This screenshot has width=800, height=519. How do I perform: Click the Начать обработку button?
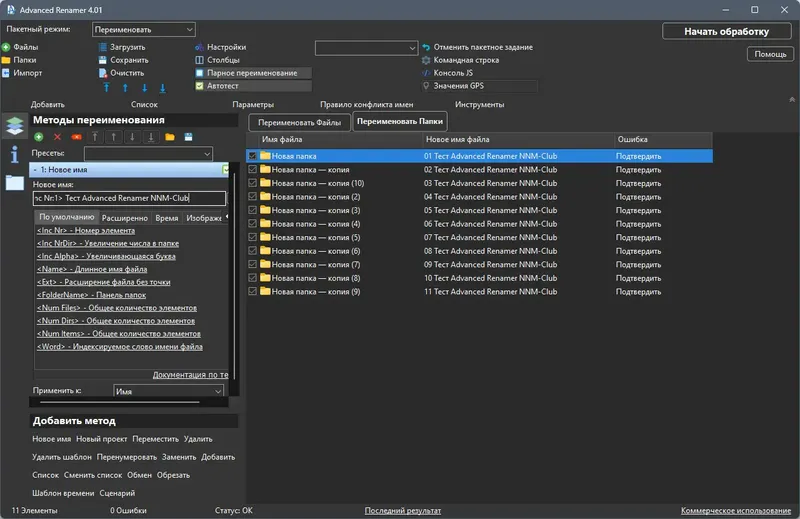click(x=726, y=32)
